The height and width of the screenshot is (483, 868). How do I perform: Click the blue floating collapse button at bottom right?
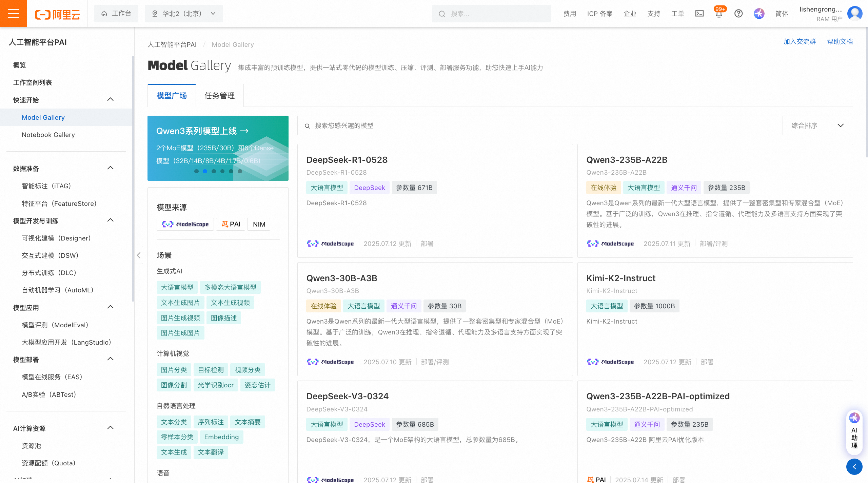point(854,467)
